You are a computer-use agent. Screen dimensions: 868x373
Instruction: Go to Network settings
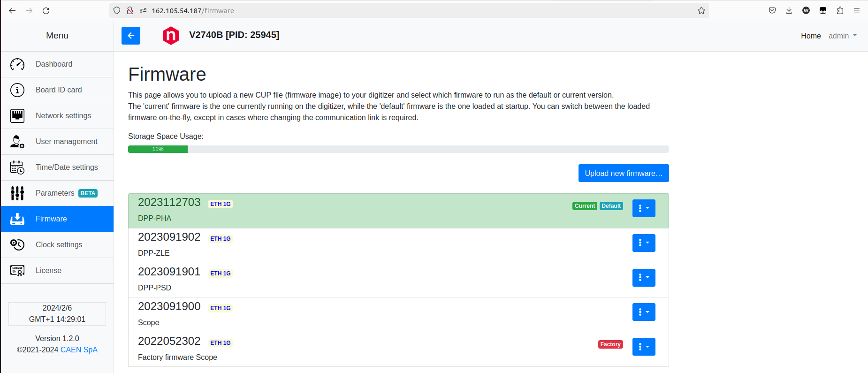click(57, 116)
